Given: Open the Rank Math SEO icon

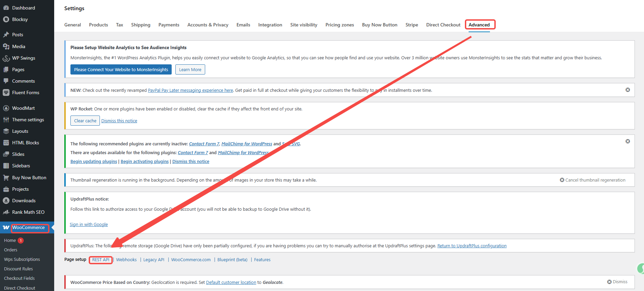Looking at the screenshot, I should coord(6,212).
